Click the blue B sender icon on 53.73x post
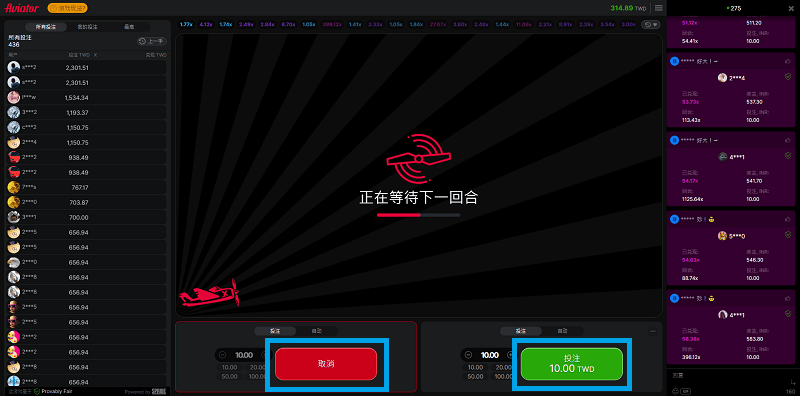The image size is (800, 396). 674,61
